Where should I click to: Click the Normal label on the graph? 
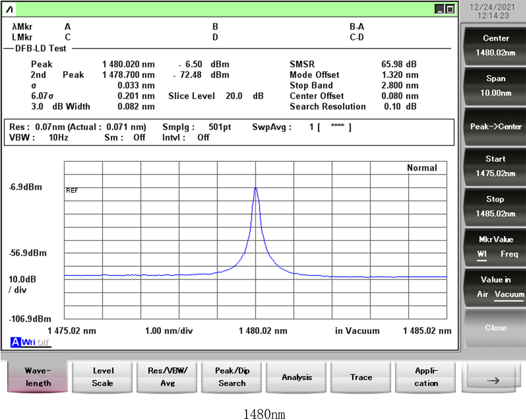[422, 168]
